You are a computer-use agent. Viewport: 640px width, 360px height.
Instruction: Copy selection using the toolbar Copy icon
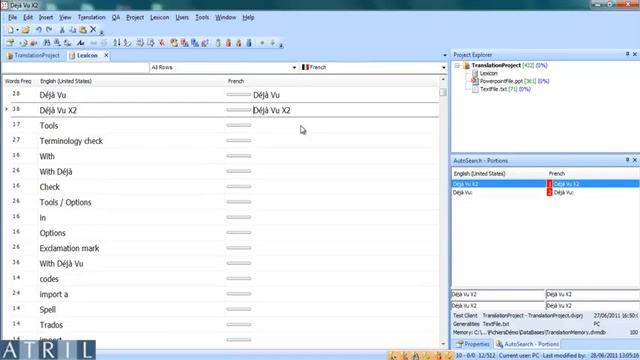pos(73,30)
